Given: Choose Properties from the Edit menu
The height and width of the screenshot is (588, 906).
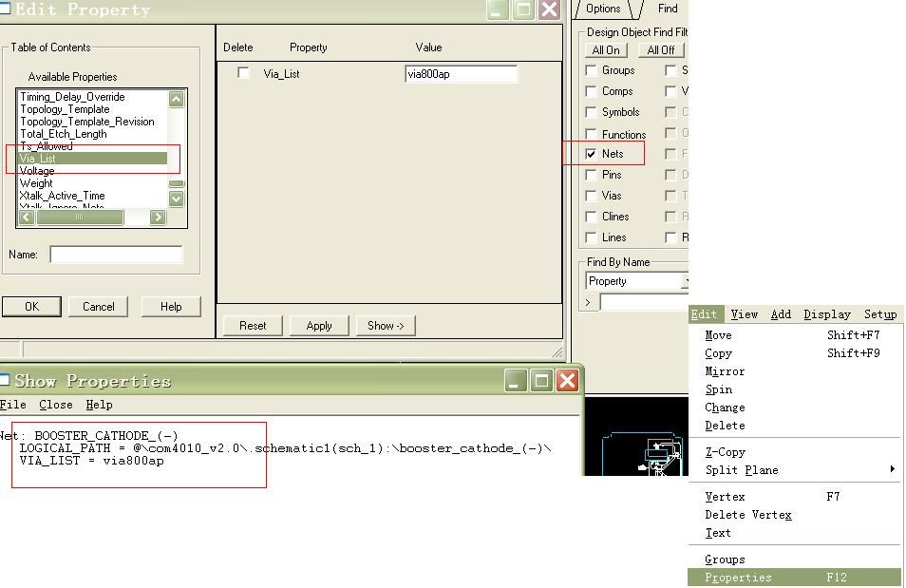Looking at the screenshot, I should pos(738,578).
